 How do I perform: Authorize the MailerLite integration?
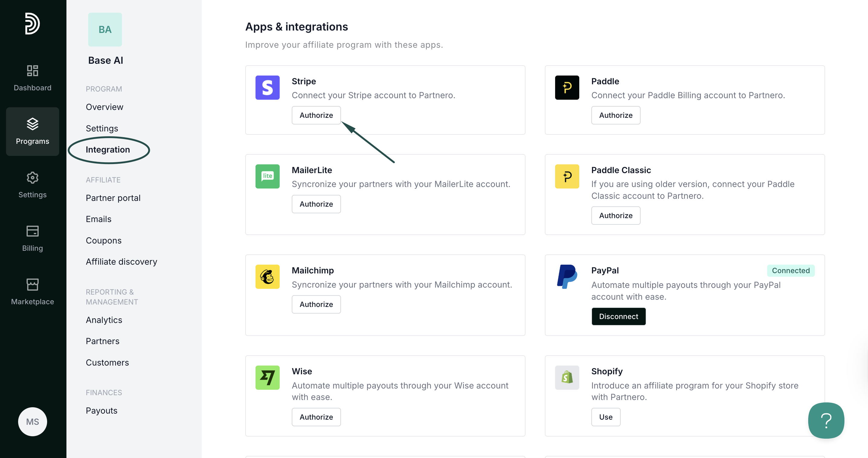[x=316, y=204]
